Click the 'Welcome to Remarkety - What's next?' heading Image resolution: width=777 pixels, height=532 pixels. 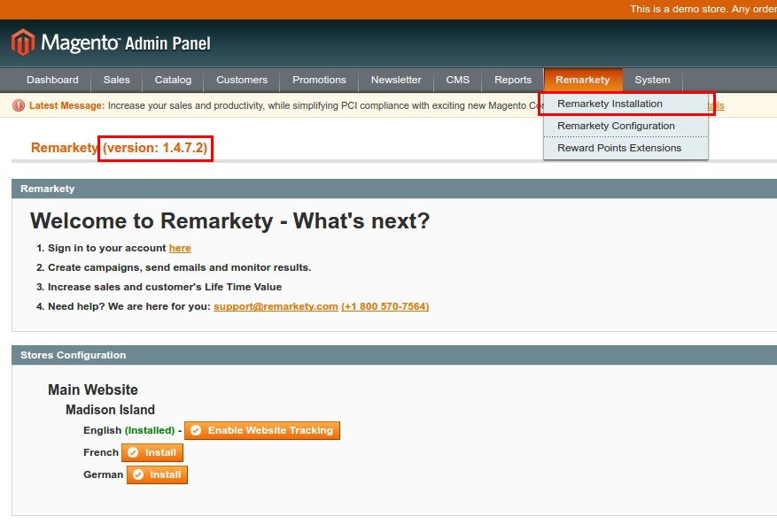tap(230, 220)
